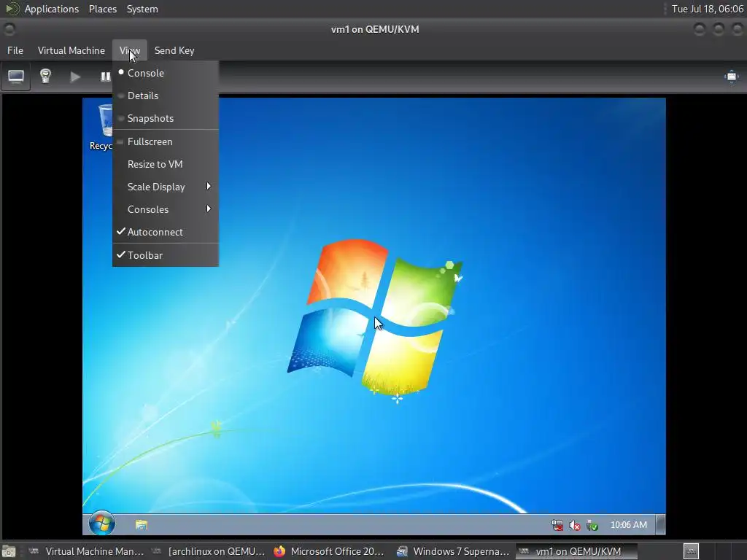Select vm1 on QEMU/KVM taskbar button

[x=576, y=551]
